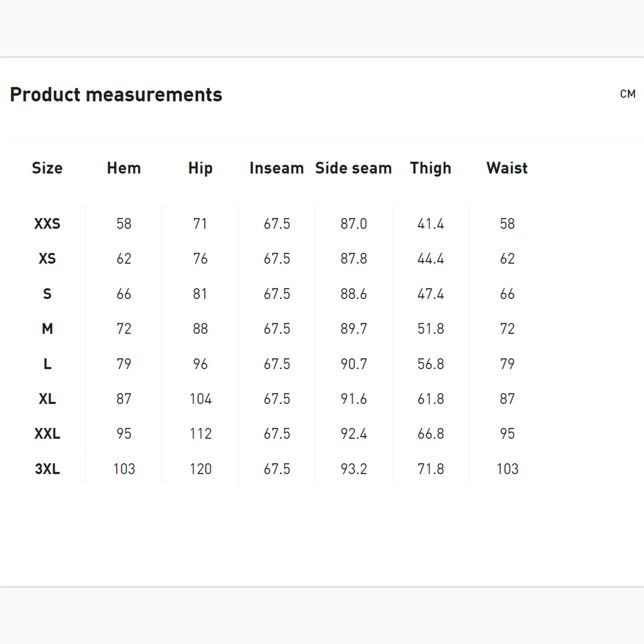Select the Hip column header

tap(200, 168)
